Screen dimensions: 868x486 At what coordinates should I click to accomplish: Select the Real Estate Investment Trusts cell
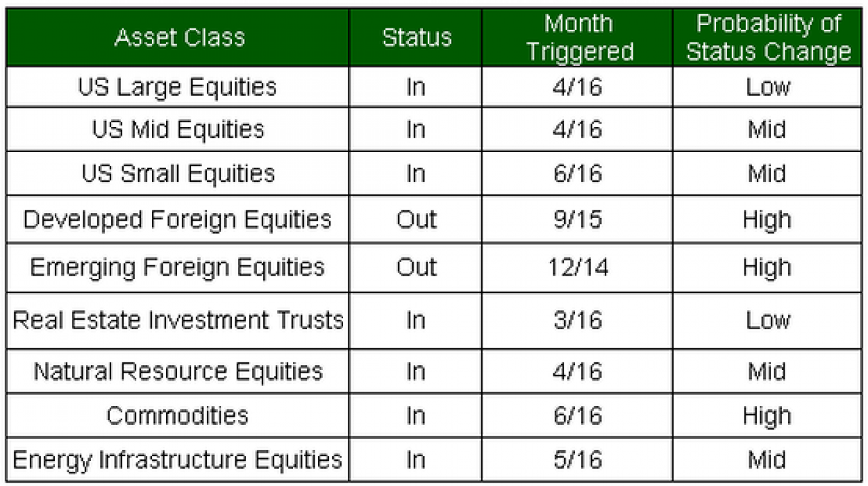[x=178, y=320]
